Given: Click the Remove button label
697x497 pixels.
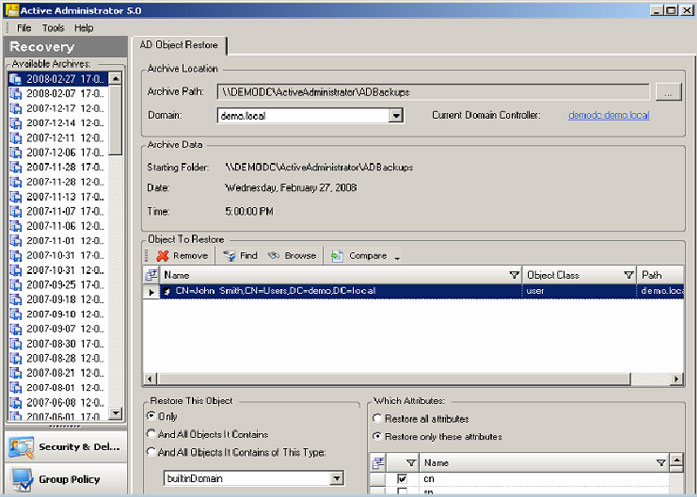Looking at the screenshot, I should tap(190, 256).
